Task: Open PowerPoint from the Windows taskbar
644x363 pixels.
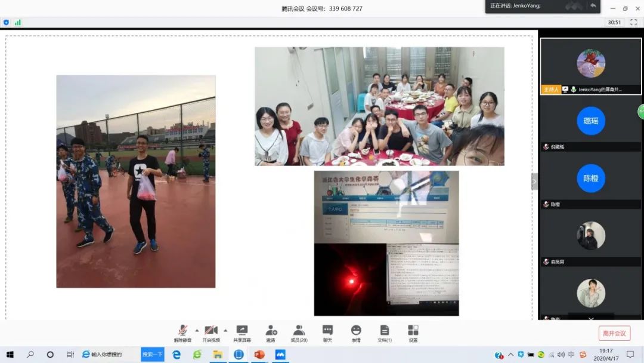Action: coord(259,355)
